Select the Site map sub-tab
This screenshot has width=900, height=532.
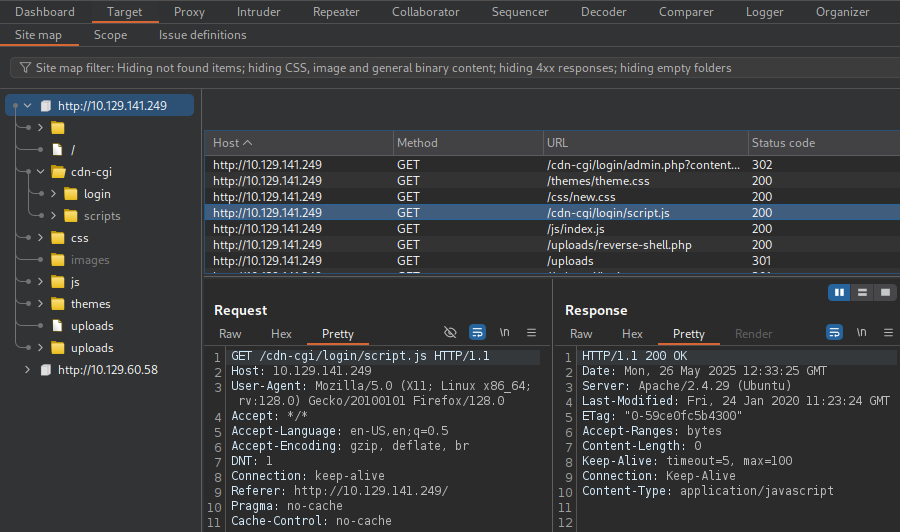point(38,35)
